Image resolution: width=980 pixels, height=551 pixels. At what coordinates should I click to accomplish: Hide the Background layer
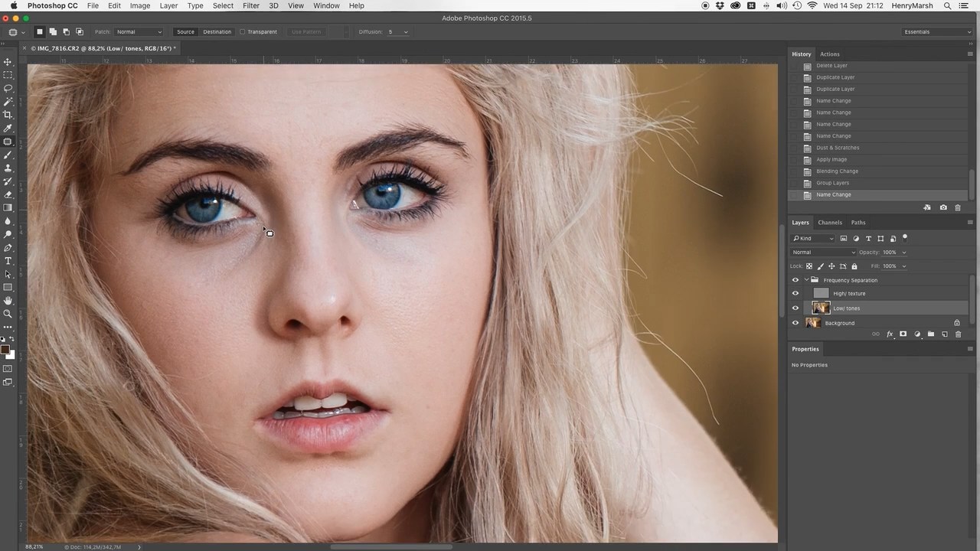[x=795, y=323]
